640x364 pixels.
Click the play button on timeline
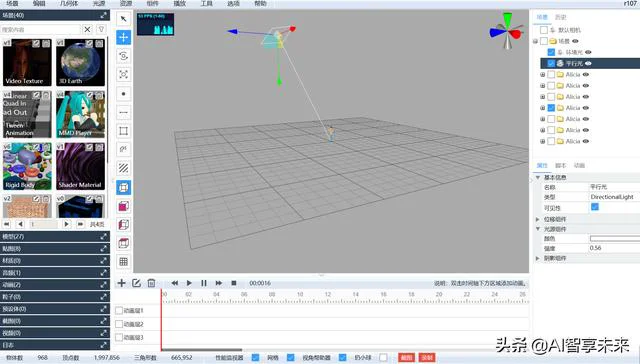pos(189,283)
